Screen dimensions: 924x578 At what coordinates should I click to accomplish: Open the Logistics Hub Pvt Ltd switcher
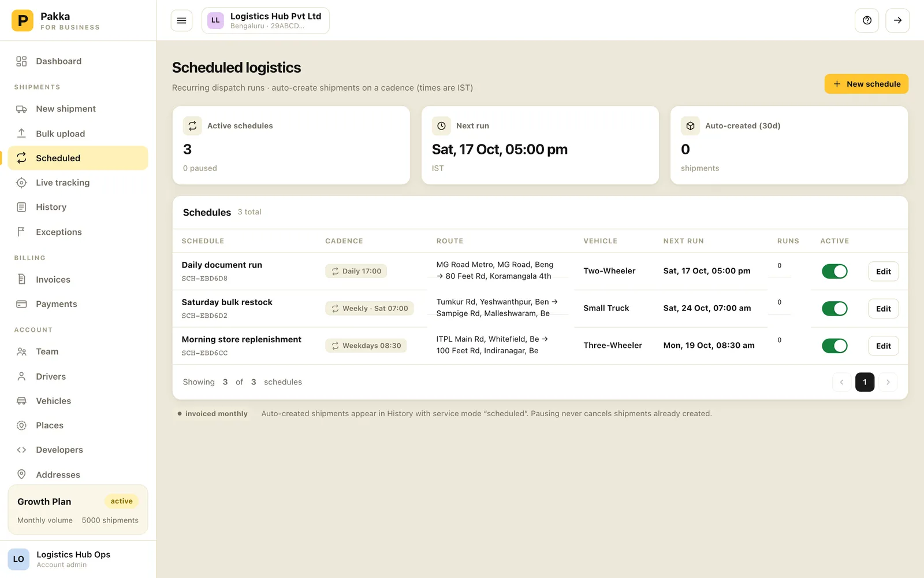tap(266, 21)
